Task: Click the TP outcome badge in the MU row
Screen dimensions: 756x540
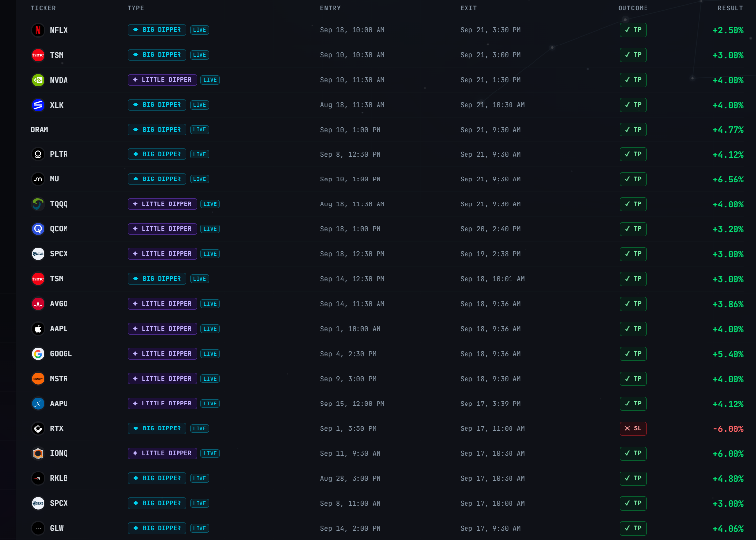Action: click(633, 179)
